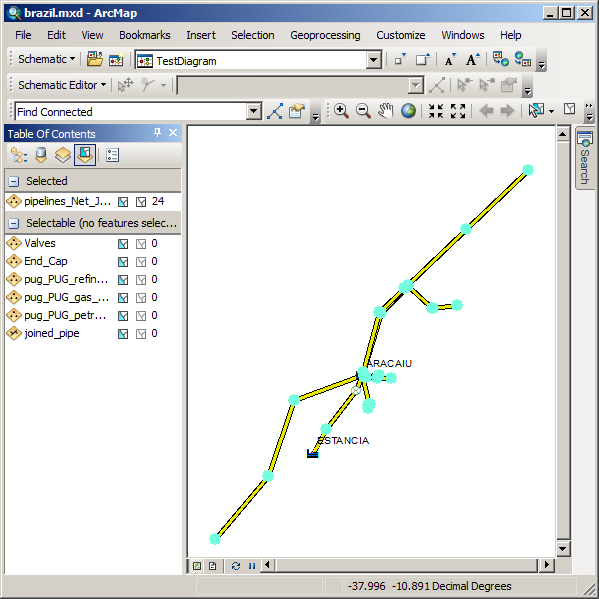This screenshot has width=599, height=599.
Task: Switch TOC to List By Drawing Order
Action: point(18,155)
